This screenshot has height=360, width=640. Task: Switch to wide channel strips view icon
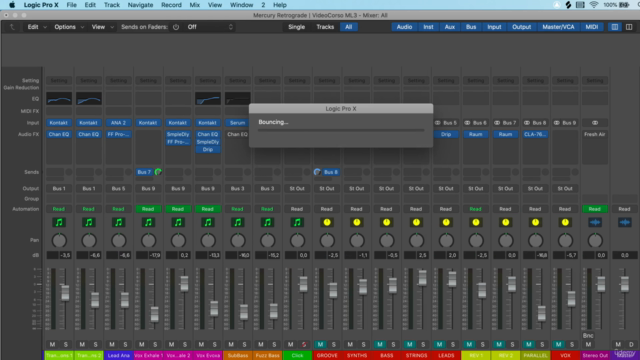tap(629, 27)
